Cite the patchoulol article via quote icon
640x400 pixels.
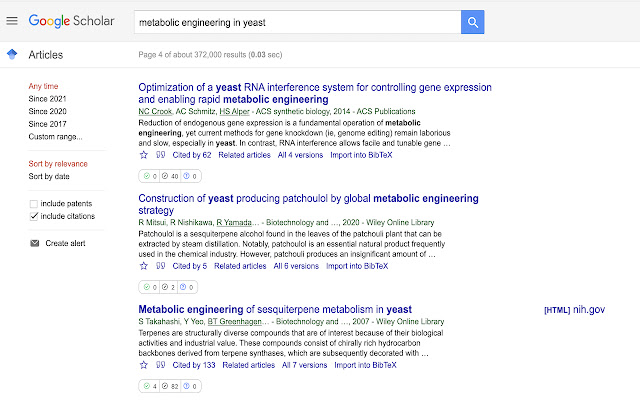[x=160, y=266]
